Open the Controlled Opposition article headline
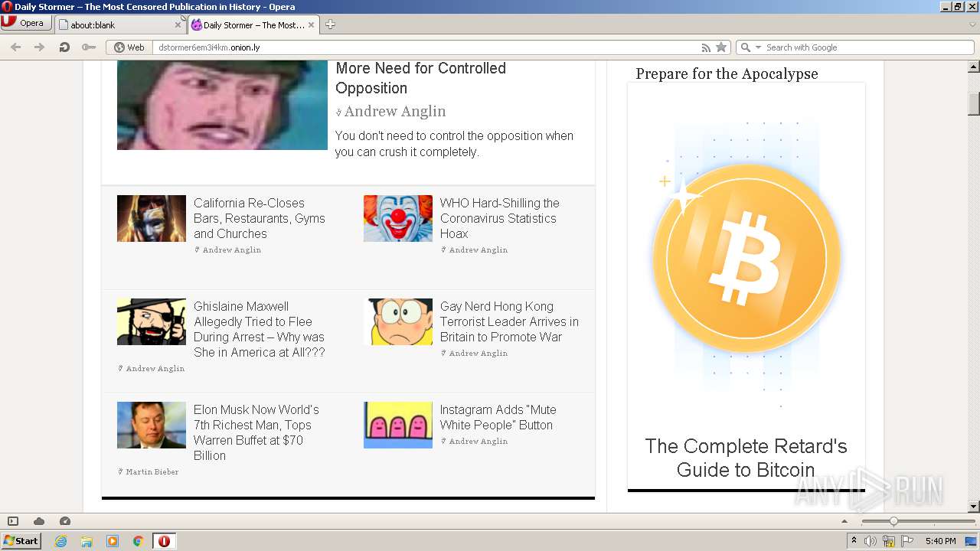 point(420,78)
